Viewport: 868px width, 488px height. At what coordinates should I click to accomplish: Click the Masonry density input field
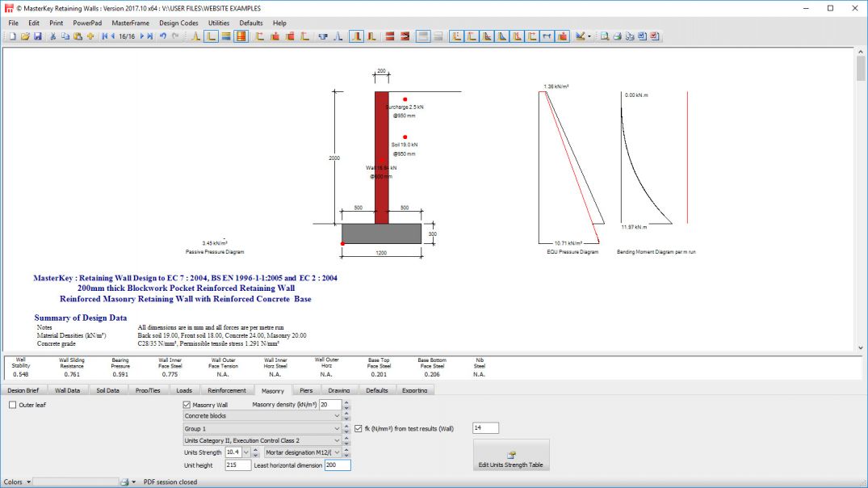330,405
